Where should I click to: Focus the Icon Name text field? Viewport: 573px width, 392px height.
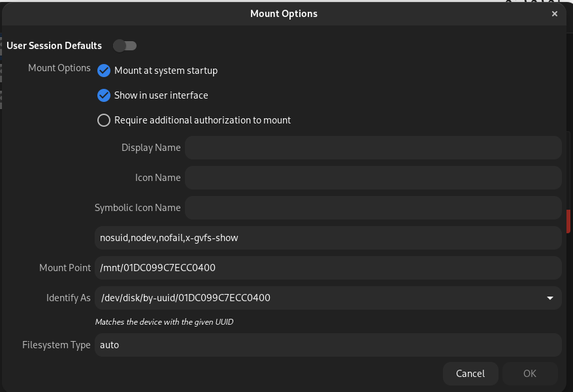(373, 178)
